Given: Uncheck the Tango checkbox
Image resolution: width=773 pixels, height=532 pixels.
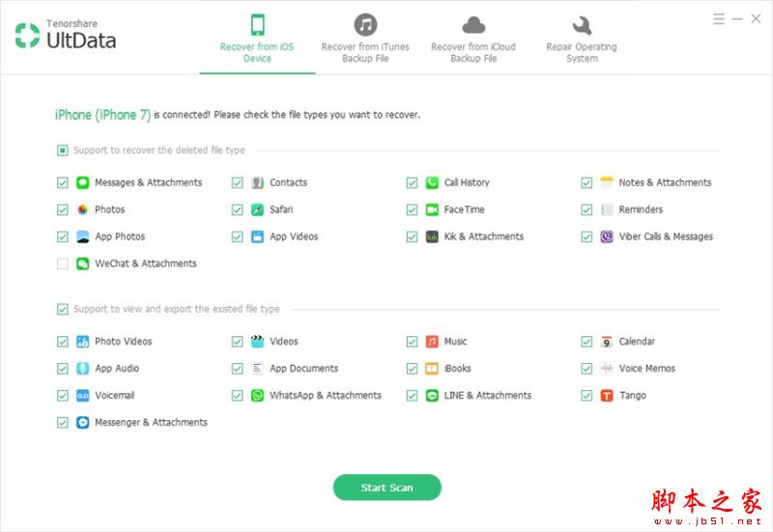Looking at the screenshot, I should tap(587, 396).
